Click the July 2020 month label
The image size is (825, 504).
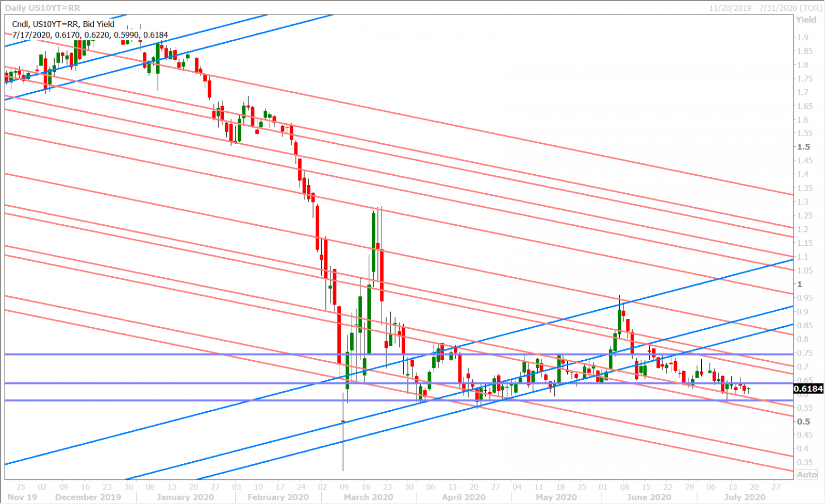coord(744,497)
